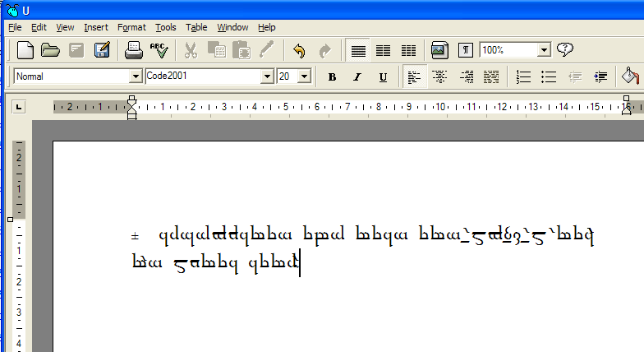
Task: Toggle show paragraph marks button
Action: point(465,50)
